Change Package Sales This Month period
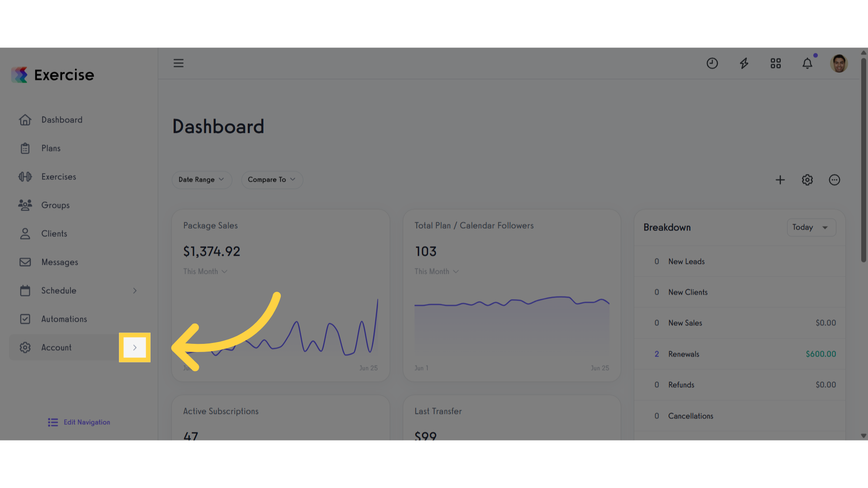The image size is (868, 488). [205, 272]
